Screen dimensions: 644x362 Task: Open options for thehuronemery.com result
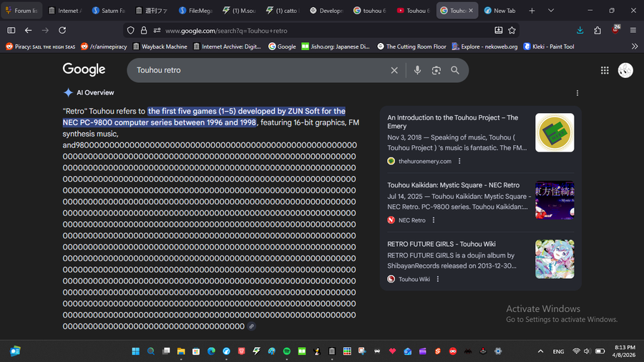point(459,161)
